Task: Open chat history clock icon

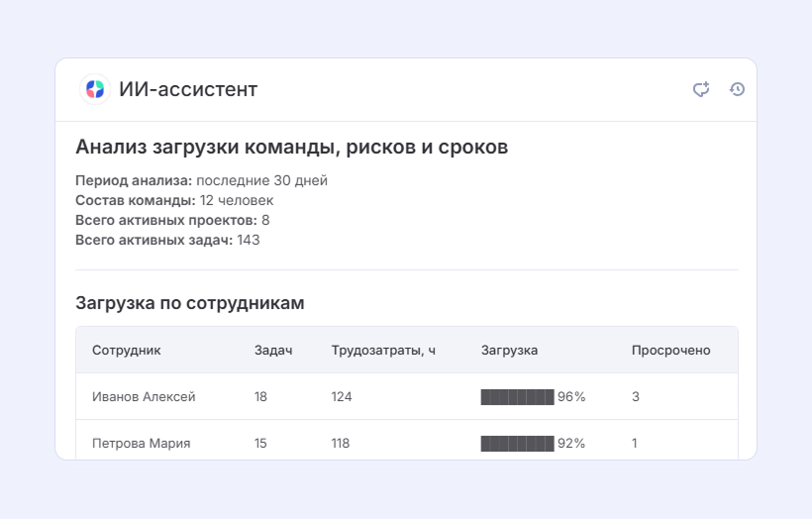Action: click(737, 89)
